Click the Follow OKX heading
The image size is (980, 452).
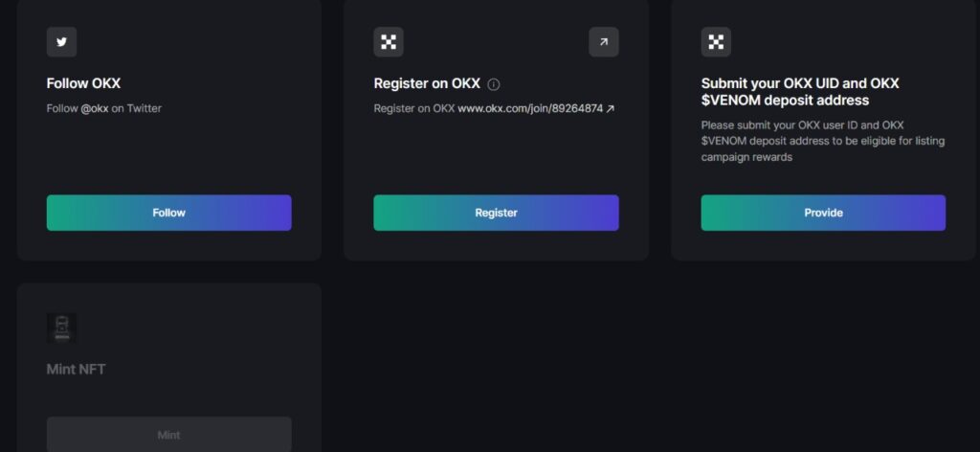pyautogui.click(x=84, y=83)
